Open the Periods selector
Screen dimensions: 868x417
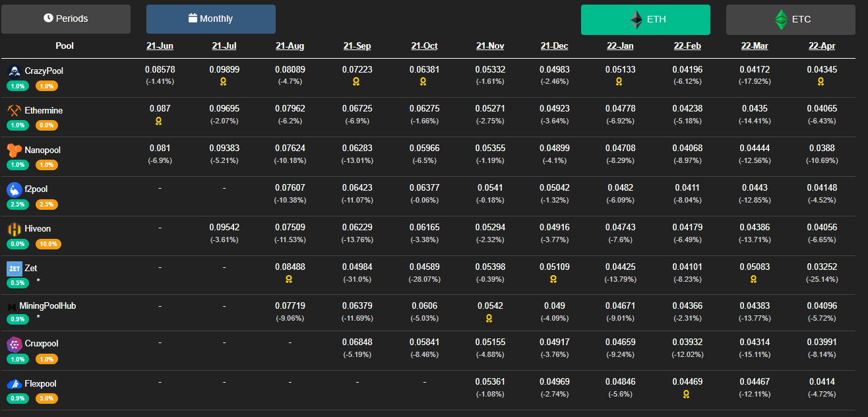pos(66,18)
